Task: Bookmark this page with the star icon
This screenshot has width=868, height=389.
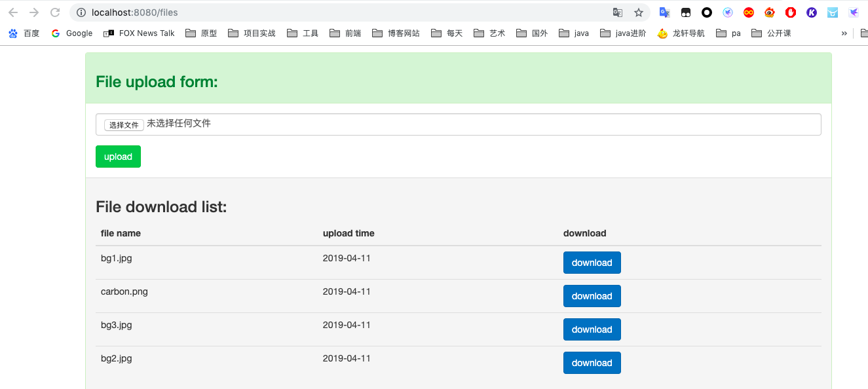Action: (x=639, y=12)
